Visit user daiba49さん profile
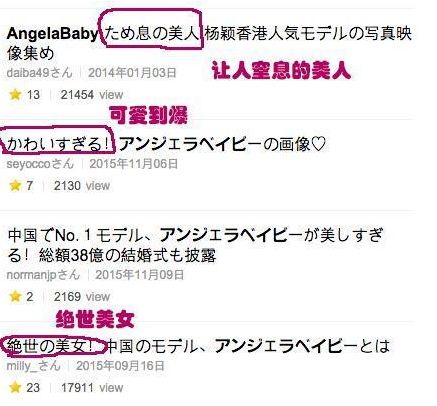The height and width of the screenshot is (406, 437). pos(39,73)
